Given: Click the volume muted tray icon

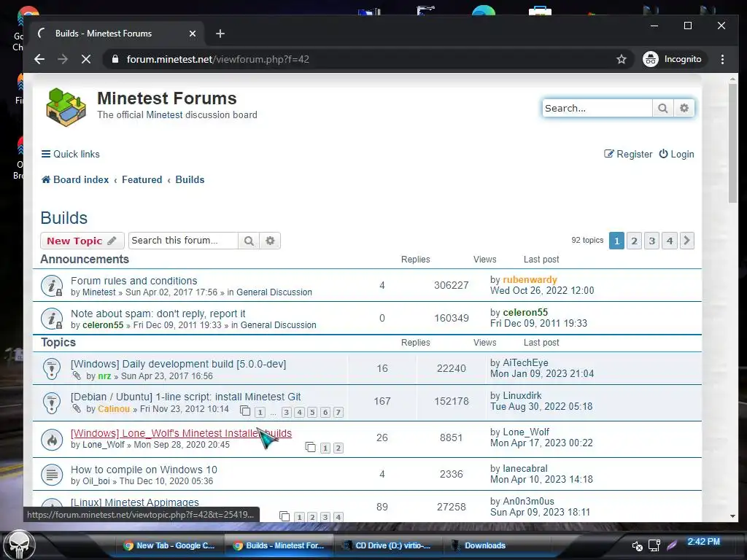Looking at the screenshot, I should click(637, 545).
